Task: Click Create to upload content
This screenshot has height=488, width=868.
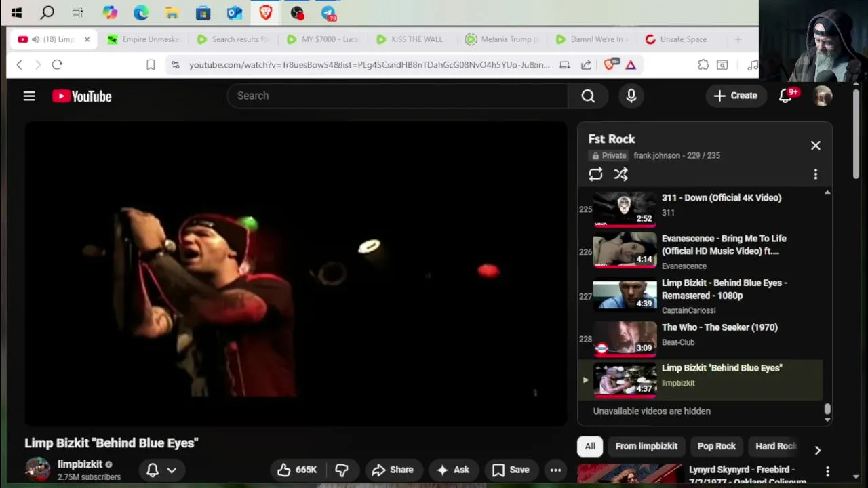Action: coord(736,96)
